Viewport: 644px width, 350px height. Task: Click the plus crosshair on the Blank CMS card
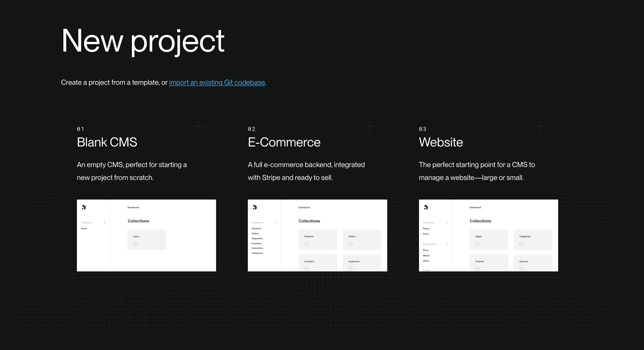pos(198,126)
